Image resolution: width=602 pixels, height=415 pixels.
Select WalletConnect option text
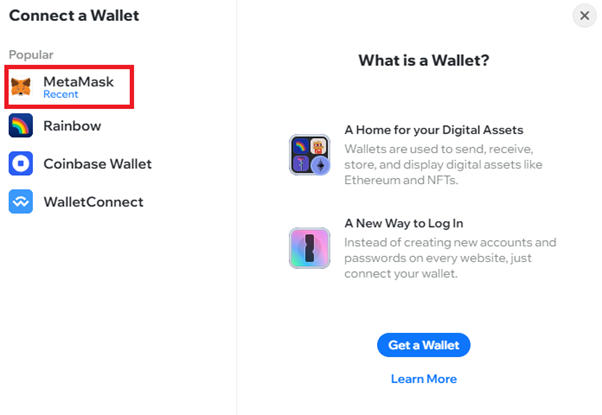(93, 202)
